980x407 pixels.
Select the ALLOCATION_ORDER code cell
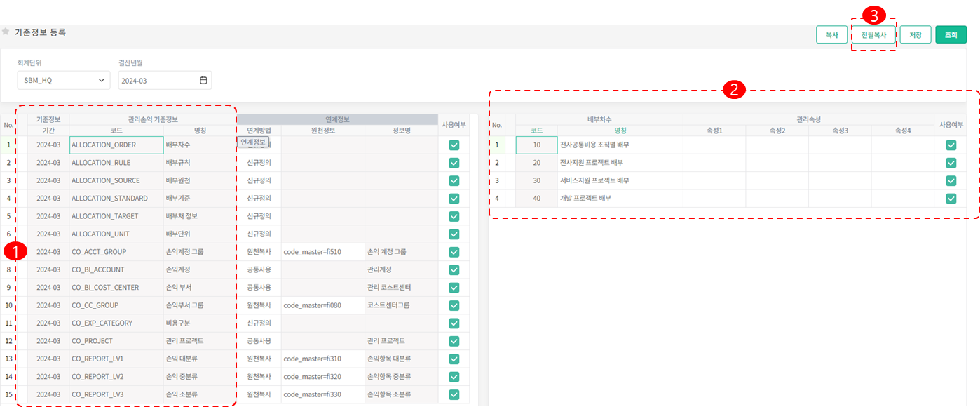(116, 145)
